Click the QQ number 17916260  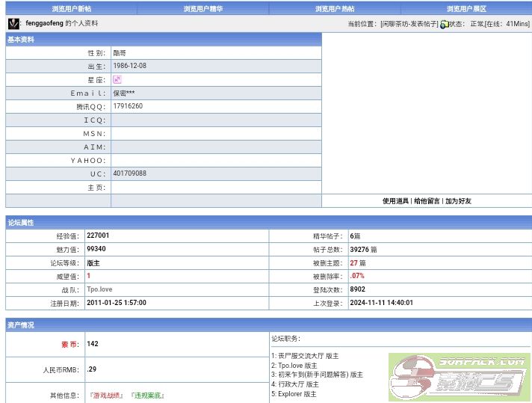(x=128, y=106)
